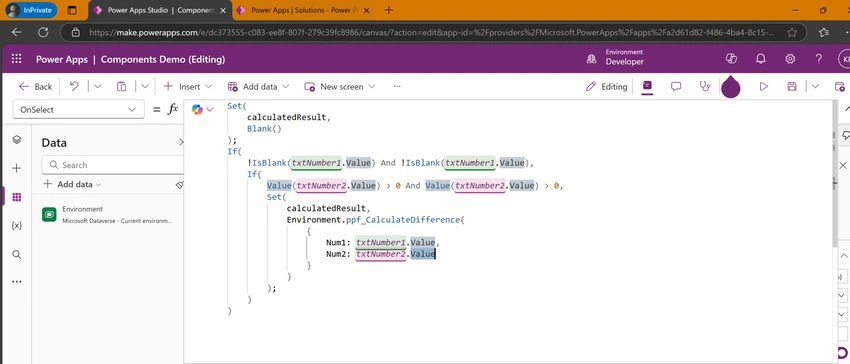
Task: Open the Variables {x} icon
Action: coord(17,226)
